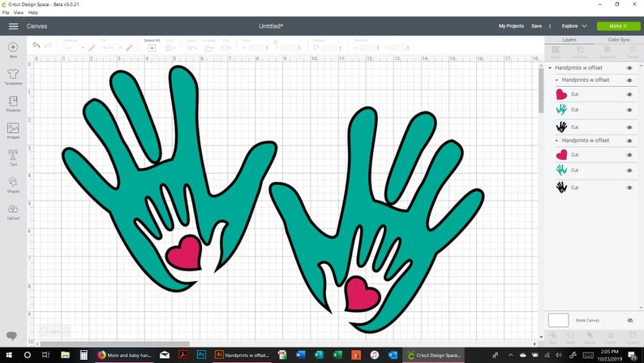This screenshot has width=644, height=363.
Task: Click the Contour tool
Action: (x=632, y=335)
